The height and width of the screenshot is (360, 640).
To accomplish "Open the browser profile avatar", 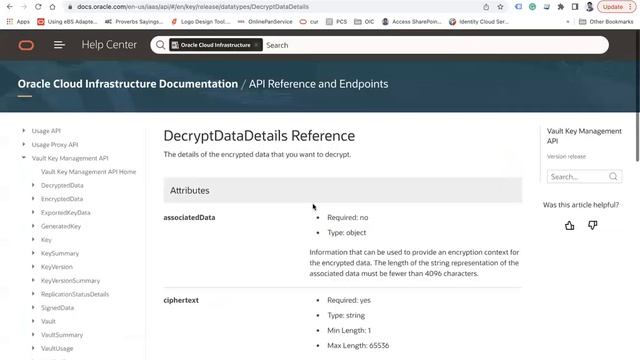I will click(x=589, y=7).
